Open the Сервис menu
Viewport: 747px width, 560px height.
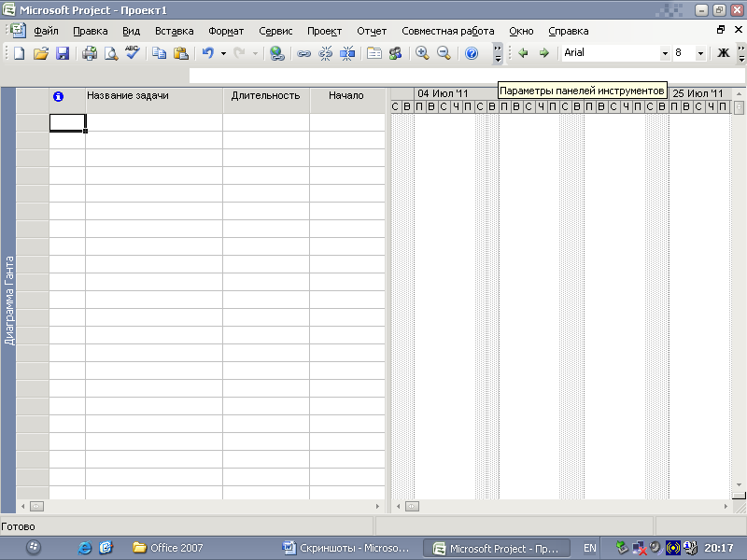(x=275, y=31)
